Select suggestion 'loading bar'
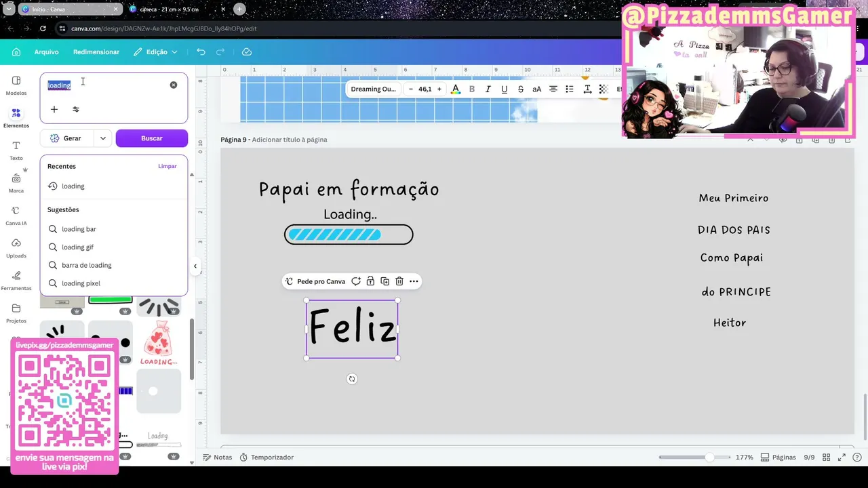The width and height of the screenshot is (868, 488). click(114, 229)
